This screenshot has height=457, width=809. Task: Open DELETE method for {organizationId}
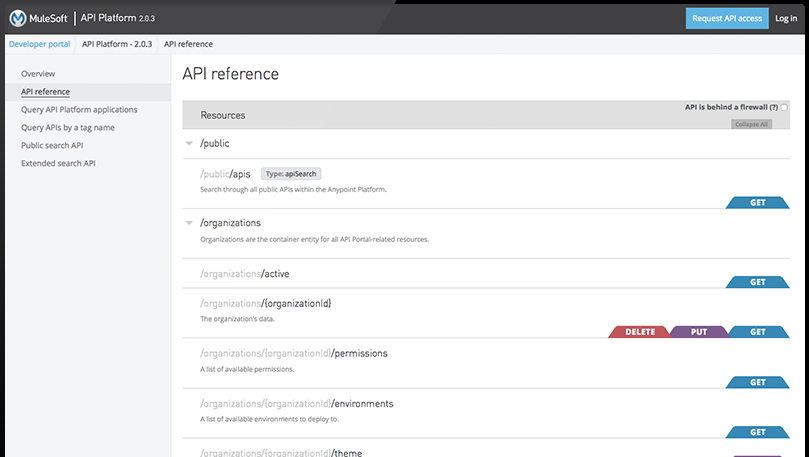point(640,332)
